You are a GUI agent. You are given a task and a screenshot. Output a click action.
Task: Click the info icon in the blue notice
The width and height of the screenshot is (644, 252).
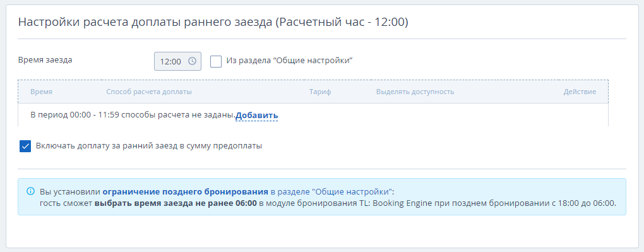pos(30,191)
